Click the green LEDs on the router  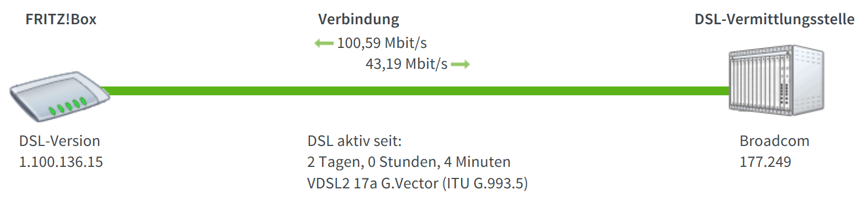click(x=67, y=106)
